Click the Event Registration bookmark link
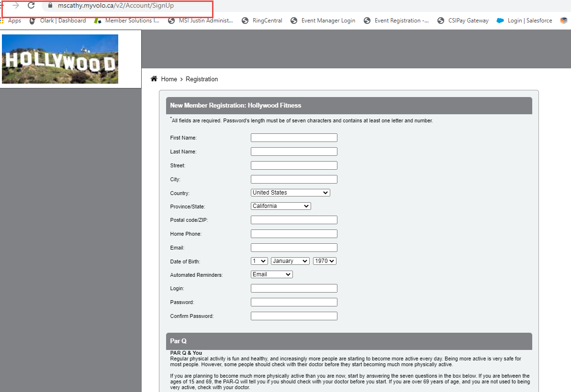 point(402,21)
